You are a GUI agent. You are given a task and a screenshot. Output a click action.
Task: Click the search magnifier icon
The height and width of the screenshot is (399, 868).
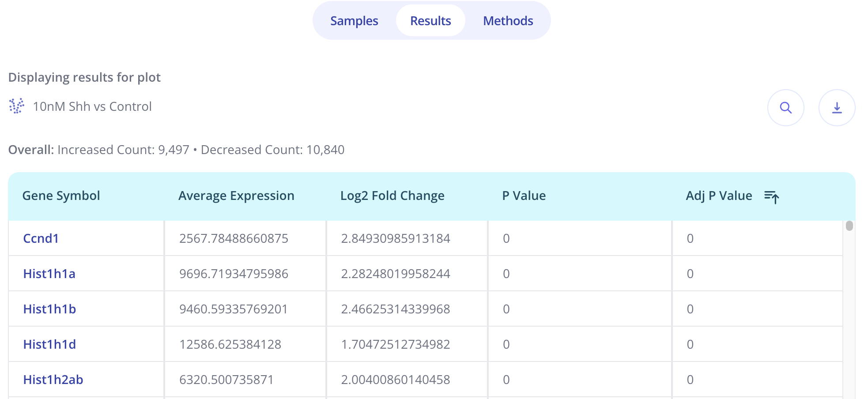[785, 108]
